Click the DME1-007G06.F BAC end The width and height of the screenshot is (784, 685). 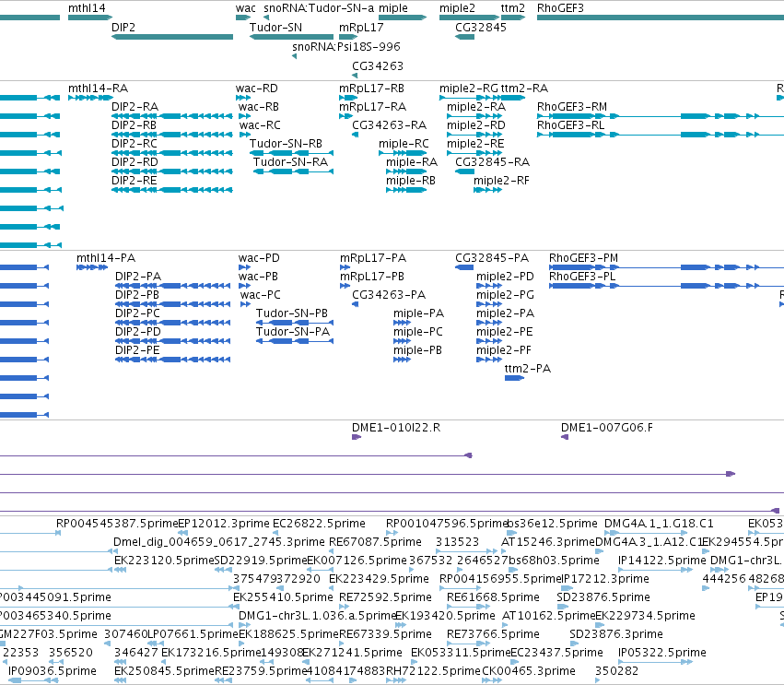(565, 437)
